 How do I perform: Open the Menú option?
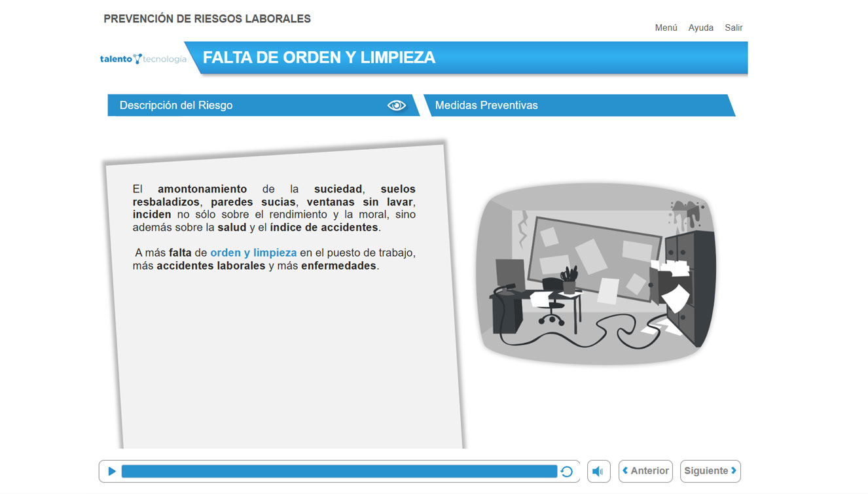tap(666, 27)
